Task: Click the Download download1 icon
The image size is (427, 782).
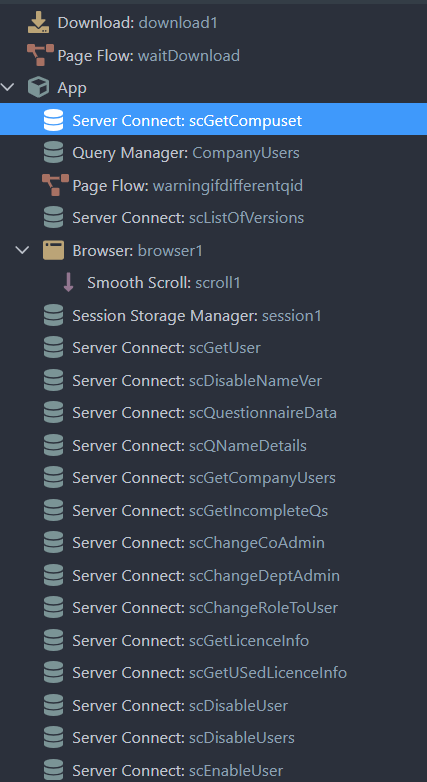Action: click(x=38, y=22)
